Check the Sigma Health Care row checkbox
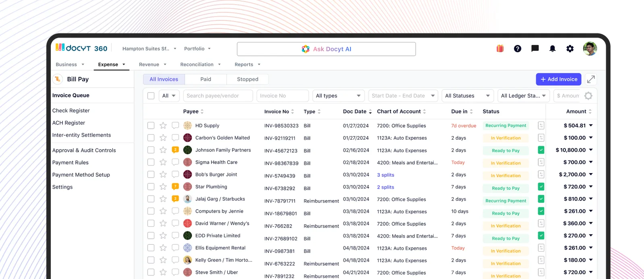The image size is (644, 279). 151,162
